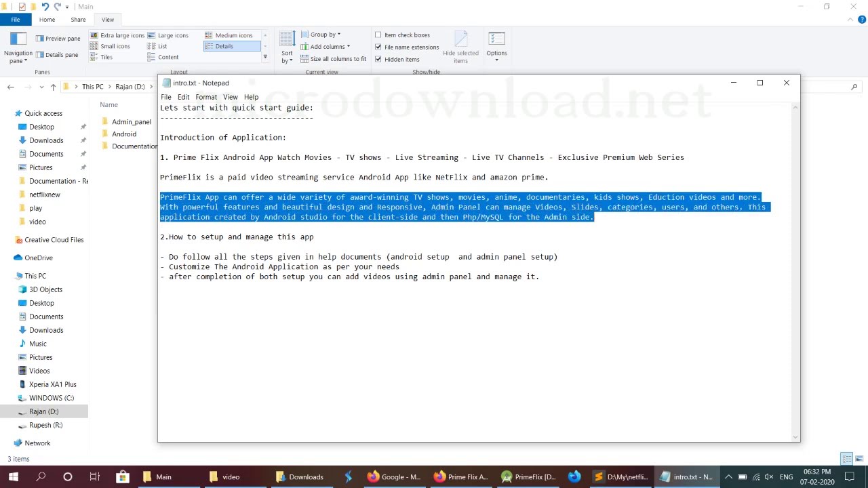Choose List layout
This screenshot has width=868, height=488.
tap(157, 46)
